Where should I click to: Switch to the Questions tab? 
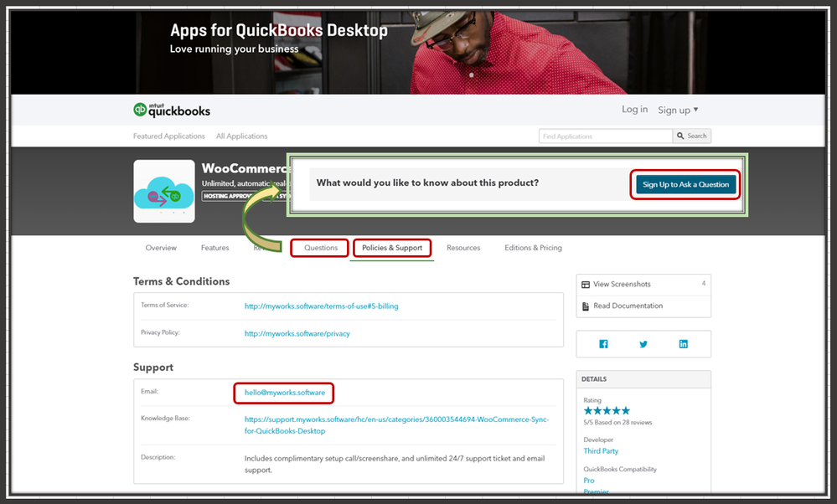321,248
